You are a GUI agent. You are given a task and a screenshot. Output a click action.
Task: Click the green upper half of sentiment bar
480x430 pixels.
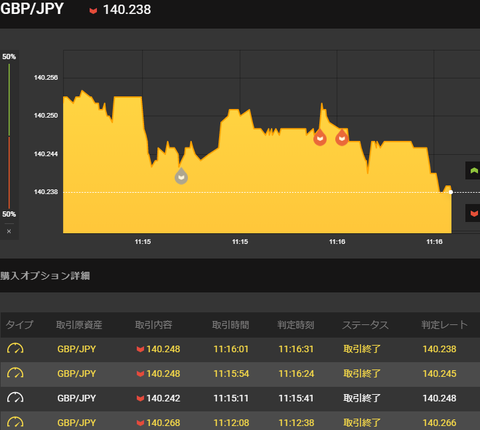pyautogui.click(x=9, y=100)
